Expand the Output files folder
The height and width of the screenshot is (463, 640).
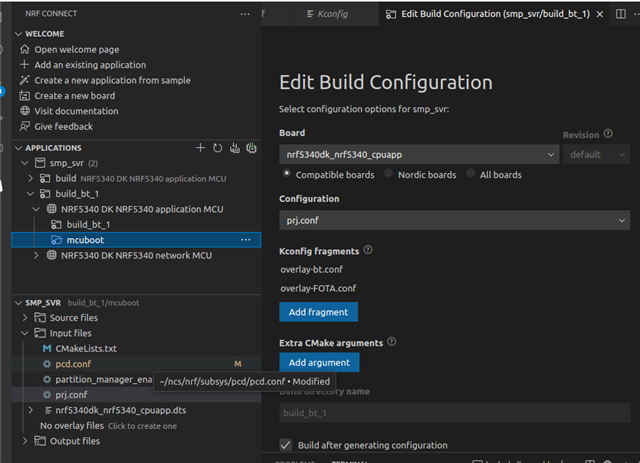tap(24, 441)
